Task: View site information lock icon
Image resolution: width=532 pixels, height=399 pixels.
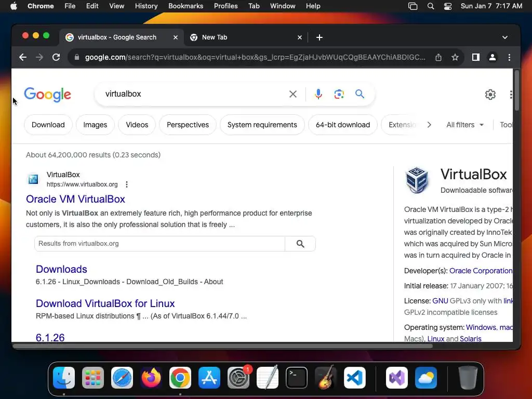Action: (77, 57)
